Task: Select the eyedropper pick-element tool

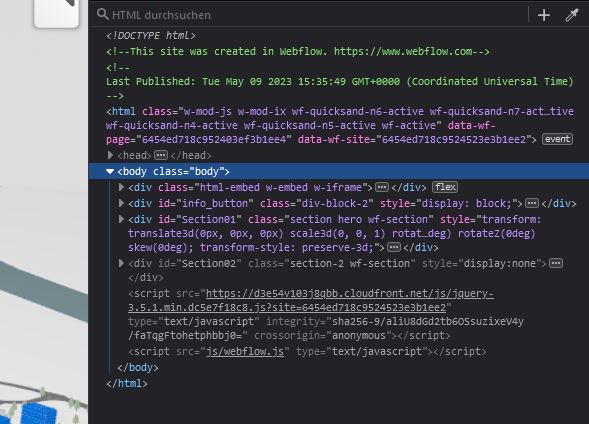Action: pos(572,15)
